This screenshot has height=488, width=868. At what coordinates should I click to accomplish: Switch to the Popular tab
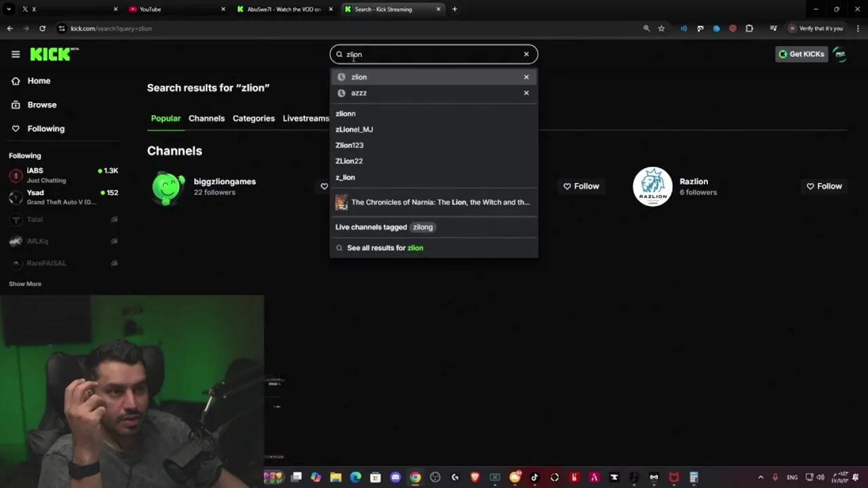tap(165, 119)
